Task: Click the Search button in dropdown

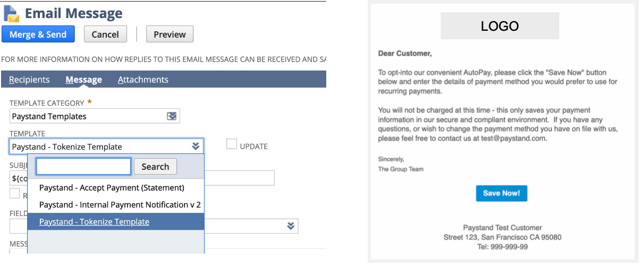Action: (155, 167)
